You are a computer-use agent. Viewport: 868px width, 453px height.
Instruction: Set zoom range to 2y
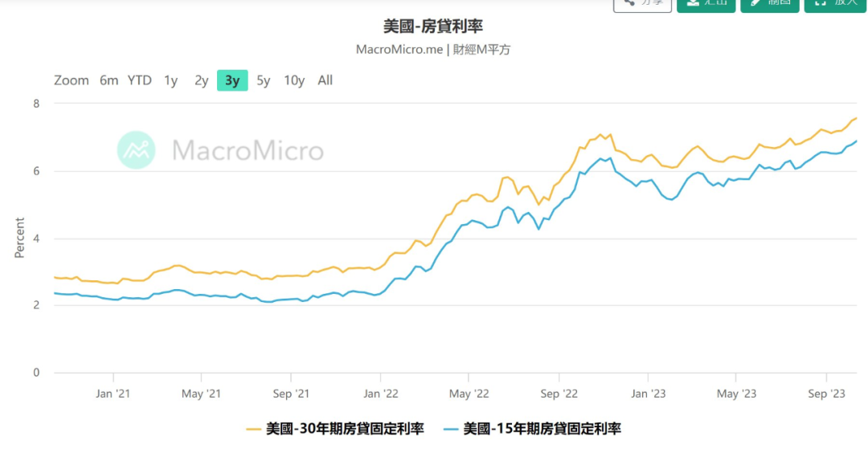click(x=201, y=80)
